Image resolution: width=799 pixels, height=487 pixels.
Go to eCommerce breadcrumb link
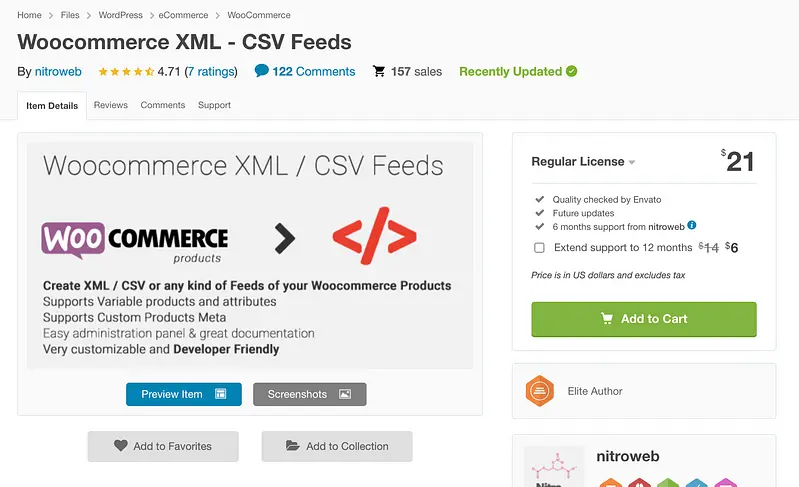[x=185, y=15]
